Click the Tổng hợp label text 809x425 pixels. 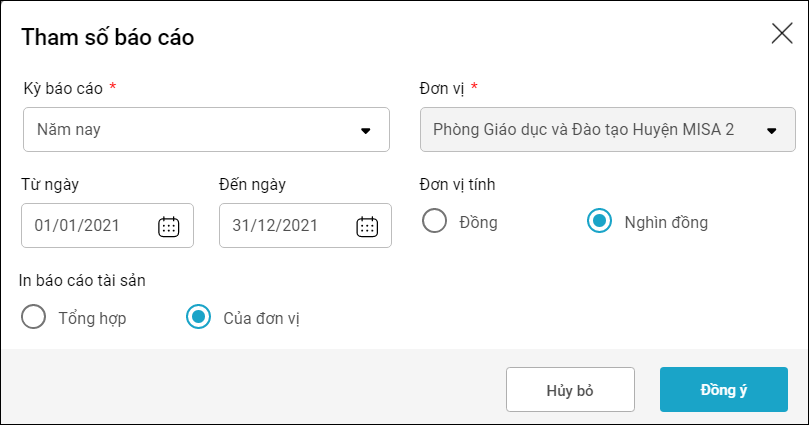[92, 318]
